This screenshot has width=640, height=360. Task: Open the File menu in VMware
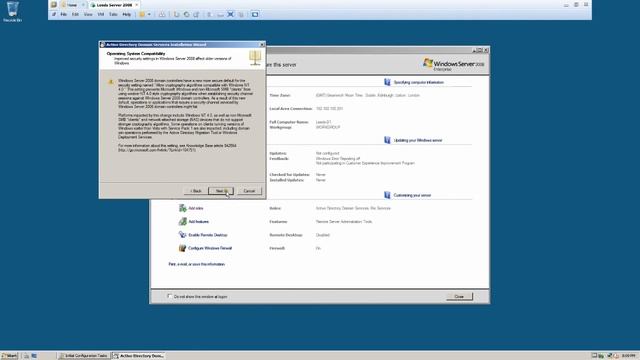(x=64, y=14)
